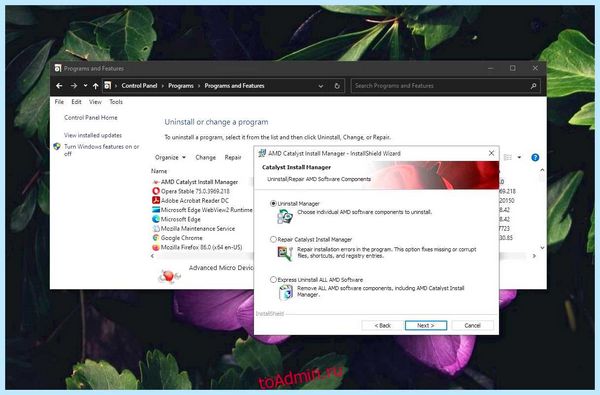
Task: Click vertical scrollbar up arrow of list
Action: click(542, 170)
